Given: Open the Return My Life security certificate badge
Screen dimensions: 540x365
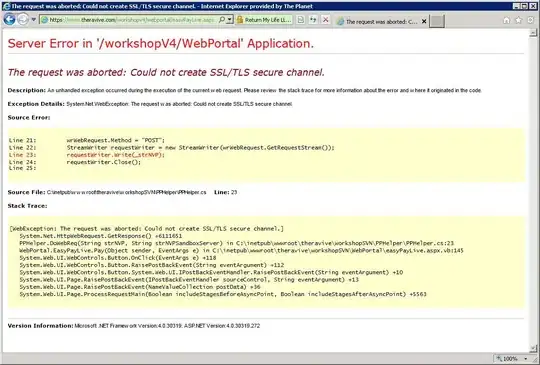Looking at the screenshot, I should pyautogui.click(x=264, y=20).
